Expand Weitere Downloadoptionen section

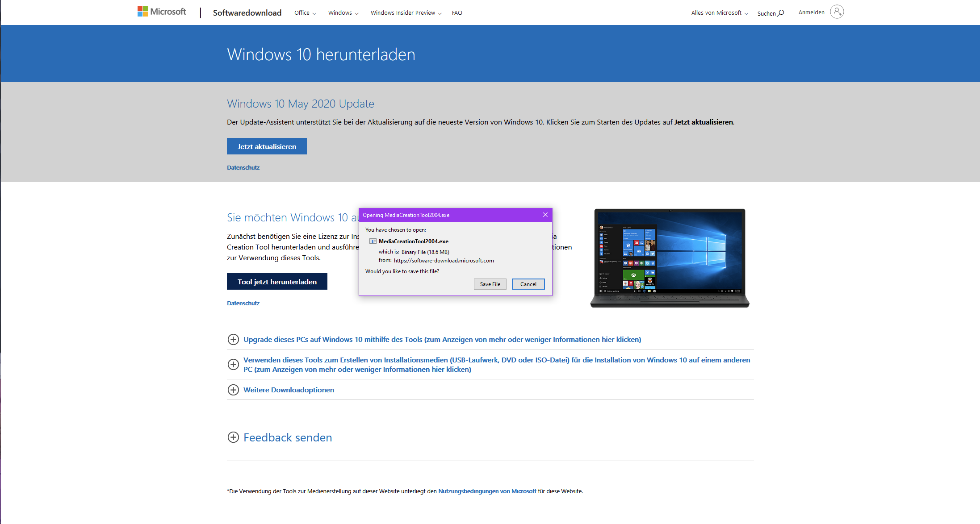click(x=289, y=390)
